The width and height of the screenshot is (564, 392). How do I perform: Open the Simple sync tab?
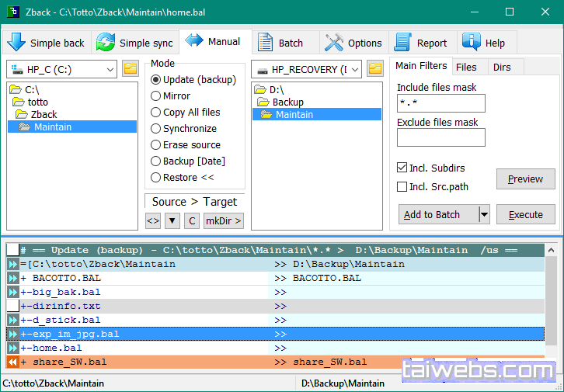(x=135, y=43)
